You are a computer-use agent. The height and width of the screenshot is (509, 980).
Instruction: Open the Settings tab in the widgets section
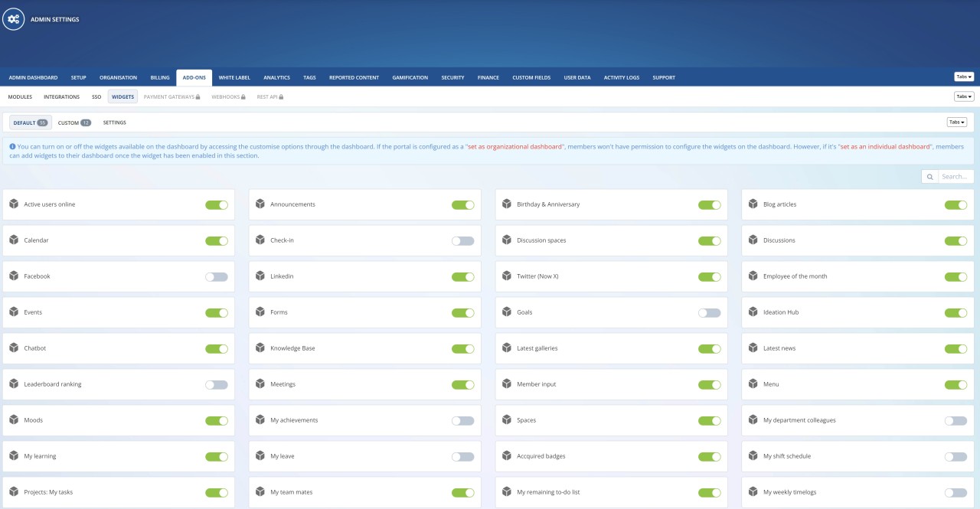click(114, 122)
